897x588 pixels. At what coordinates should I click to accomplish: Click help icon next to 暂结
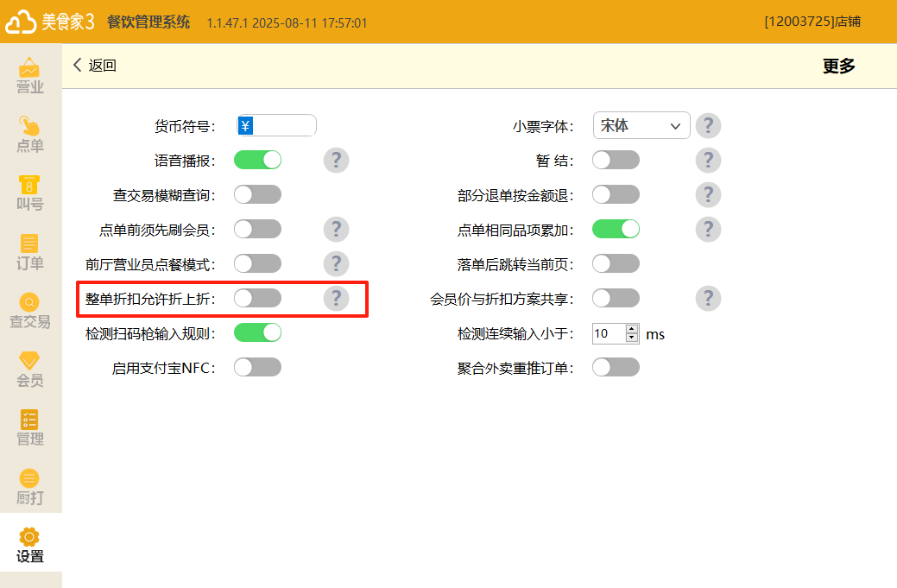pos(708,160)
